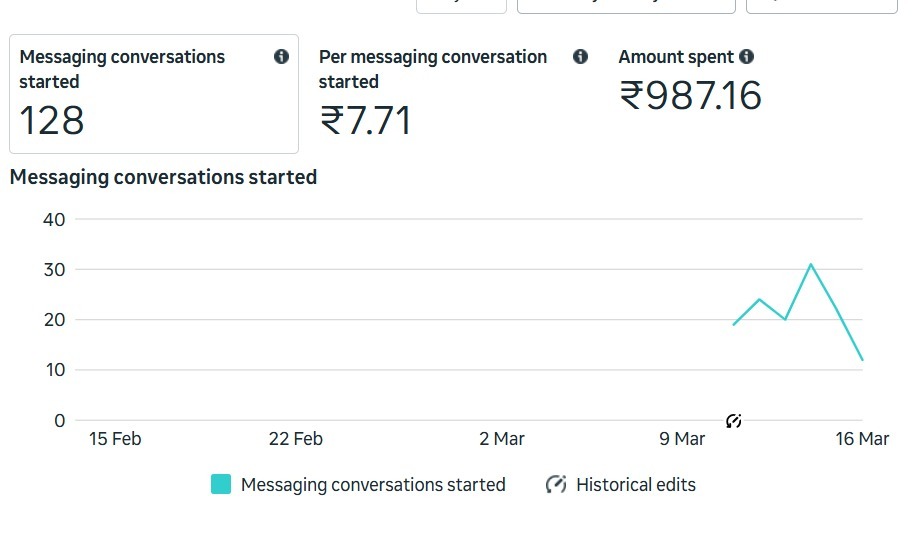Click the teal Messaging conversations started legend swatch
Screen dimensions: 916x542
point(221,484)
